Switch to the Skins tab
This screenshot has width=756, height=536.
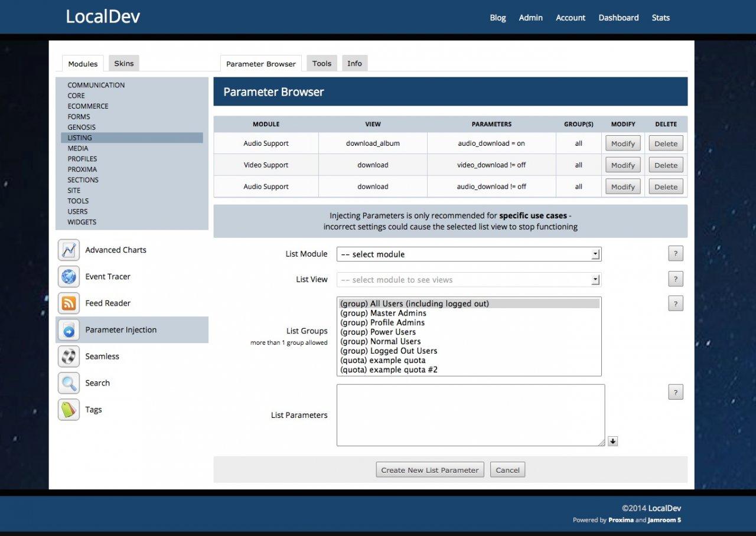tap(124, 64)
